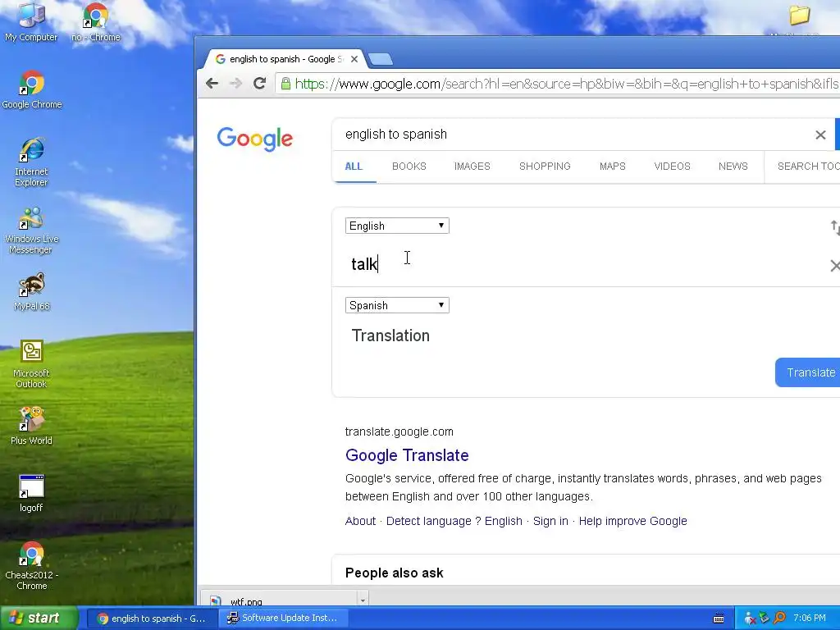840x630 pixels.
Task: Close the 'english to spanish' tab
Action: 354,59
